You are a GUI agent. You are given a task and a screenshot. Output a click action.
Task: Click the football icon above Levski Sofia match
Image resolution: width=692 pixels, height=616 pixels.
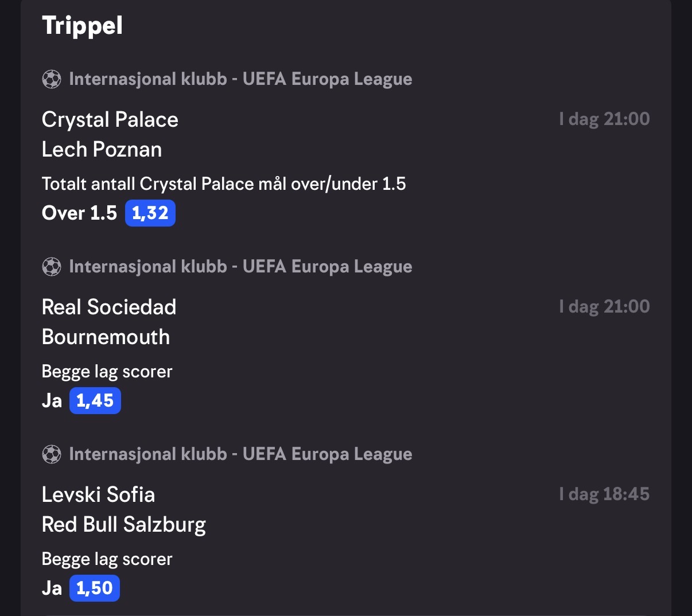click(x=52, y=454)
